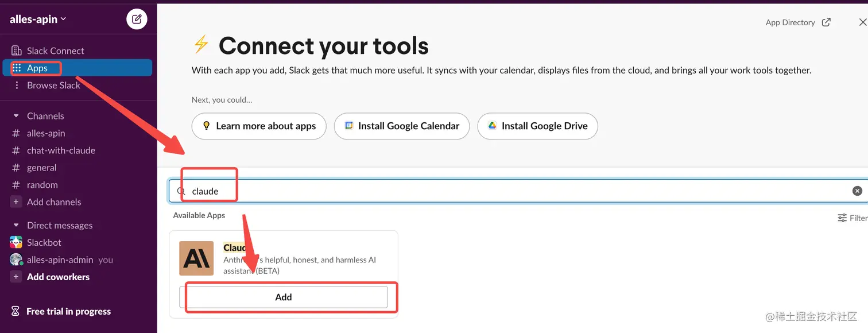Select Apps in the sidebar
The height and width of the screenshot is (333, 868).
coord(78,68)
